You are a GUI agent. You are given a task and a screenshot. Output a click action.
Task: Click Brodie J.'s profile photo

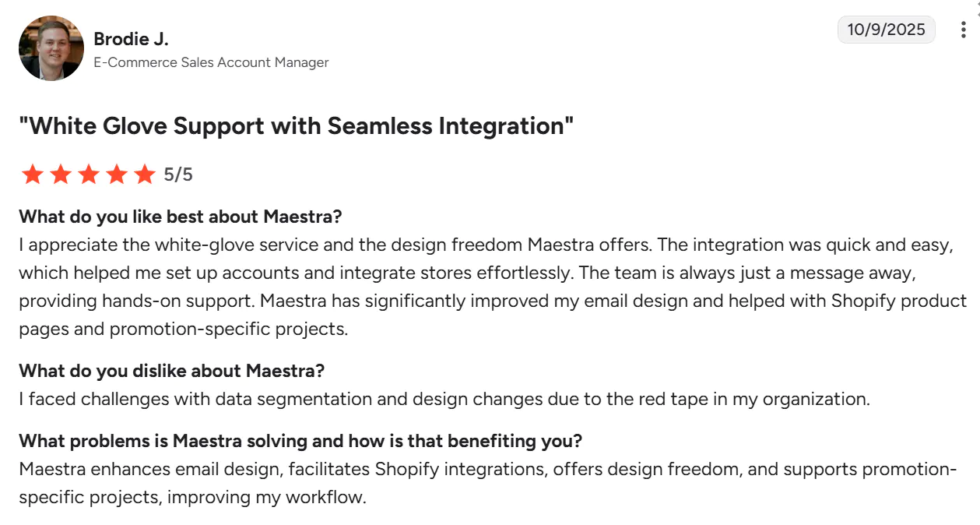click(x=51, y=48)
